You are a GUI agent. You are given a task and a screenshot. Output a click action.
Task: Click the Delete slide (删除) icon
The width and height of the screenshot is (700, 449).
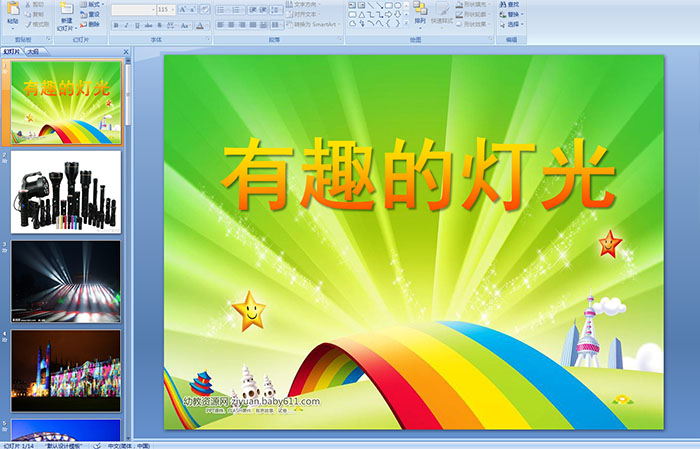point(83,25)
